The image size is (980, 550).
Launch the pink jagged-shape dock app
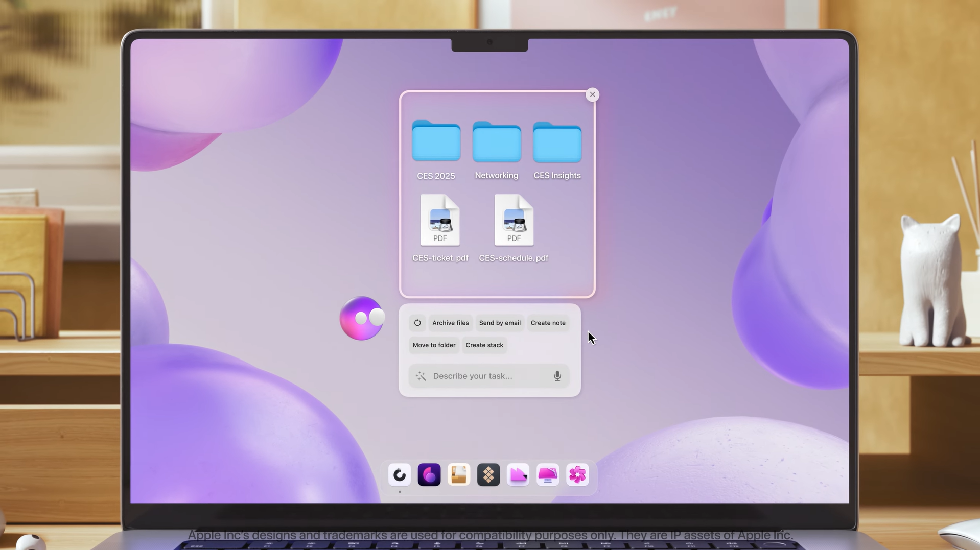click(x=518, y=475)
